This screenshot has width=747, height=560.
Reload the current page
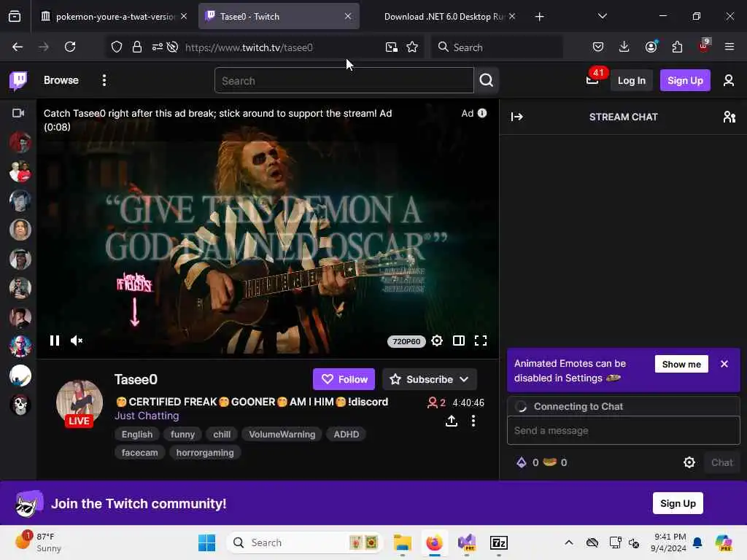[70, 47]
